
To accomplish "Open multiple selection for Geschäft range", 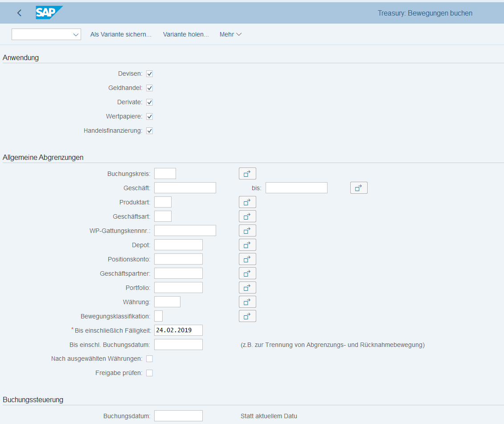I will click(359, 188).
